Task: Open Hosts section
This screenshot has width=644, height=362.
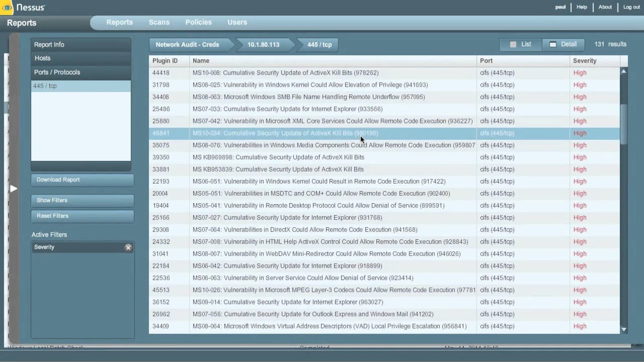Action: coord(81,58)
